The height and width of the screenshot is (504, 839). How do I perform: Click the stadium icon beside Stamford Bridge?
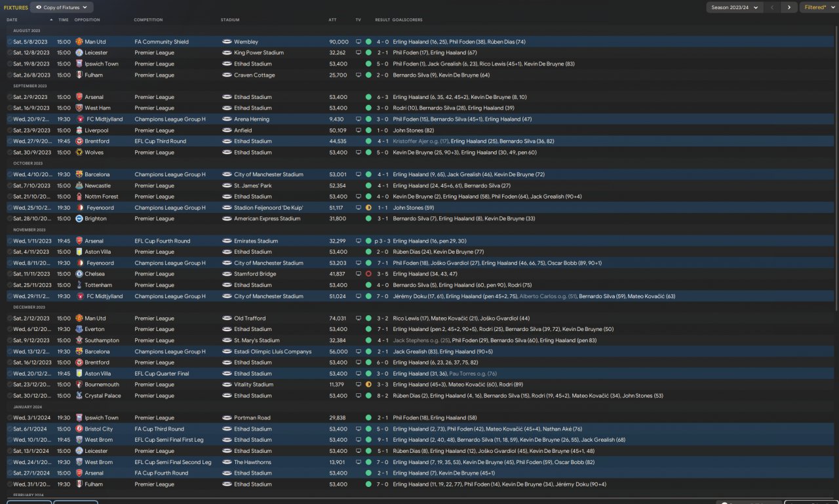(227, 274)
